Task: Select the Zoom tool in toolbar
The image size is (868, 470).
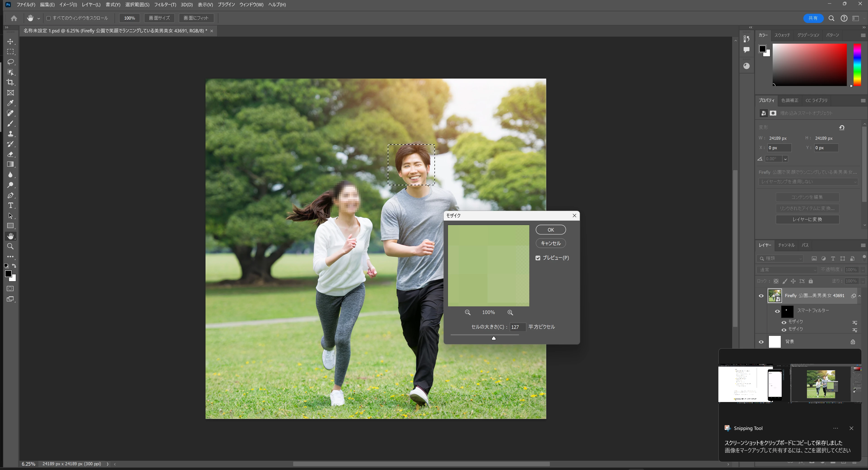Action: [10, 246]
